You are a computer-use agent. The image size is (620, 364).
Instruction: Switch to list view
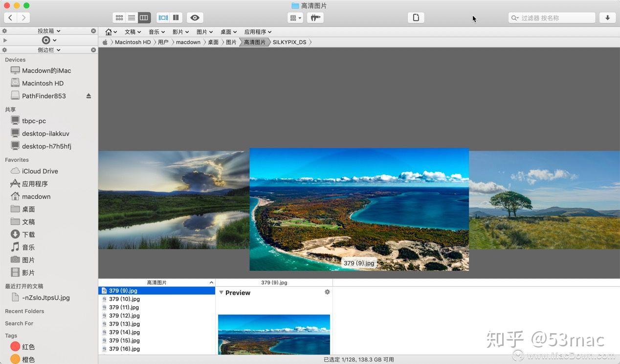tap(131, 18)
